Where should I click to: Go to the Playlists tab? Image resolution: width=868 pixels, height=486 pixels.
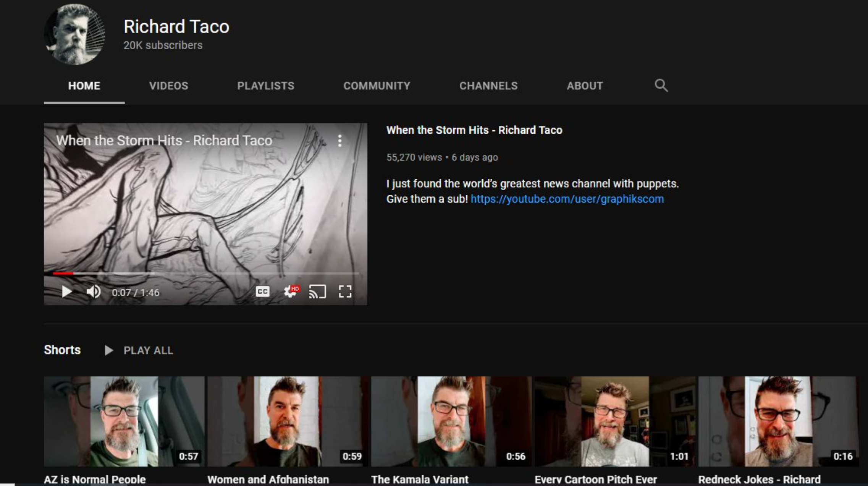pyautogui.click(x=266, y=86)
